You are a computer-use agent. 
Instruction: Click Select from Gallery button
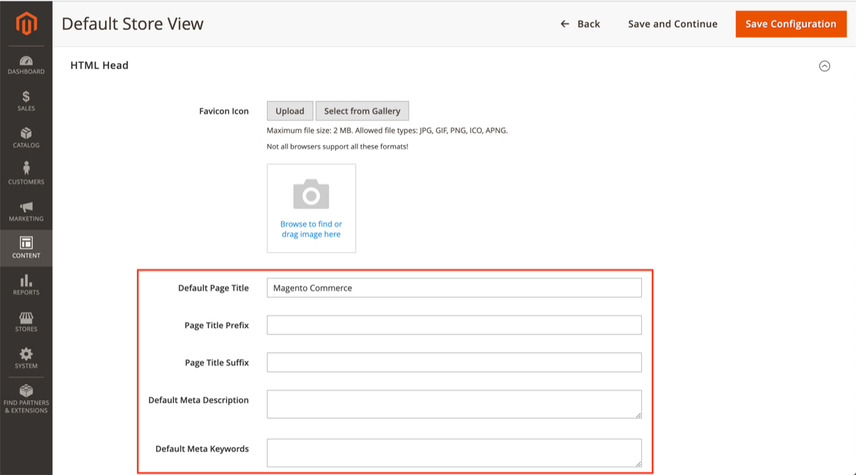tap(362, 111)
